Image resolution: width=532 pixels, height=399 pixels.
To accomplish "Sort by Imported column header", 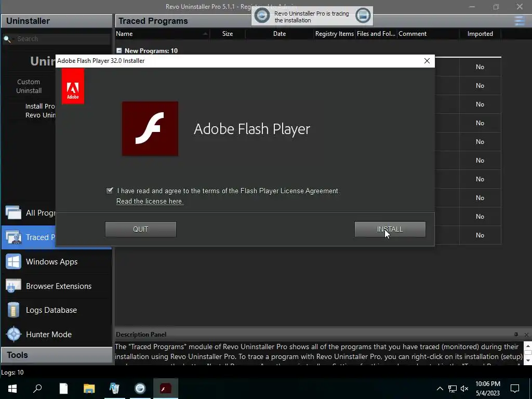I will click(480, 34).
